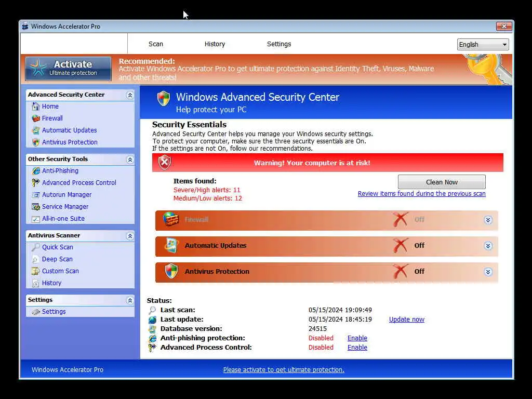Click the Advanced Process Control sidebar icon
Image resolution: width=532 pixels, height=399 pixels.
click(x=36, y=183)
